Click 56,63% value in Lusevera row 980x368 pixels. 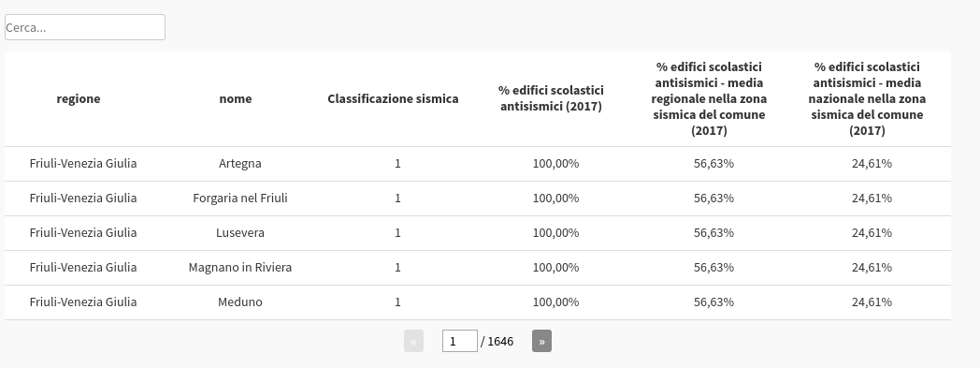click(713, 233)
